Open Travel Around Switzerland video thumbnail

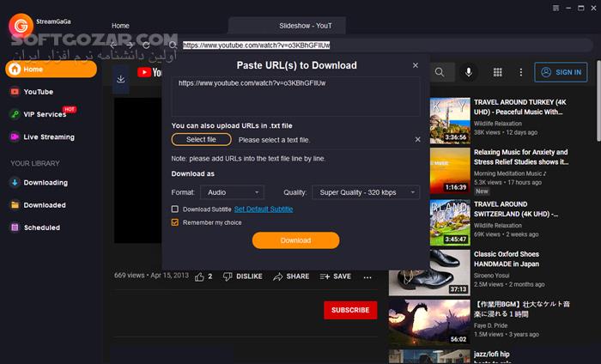point(450,222)
